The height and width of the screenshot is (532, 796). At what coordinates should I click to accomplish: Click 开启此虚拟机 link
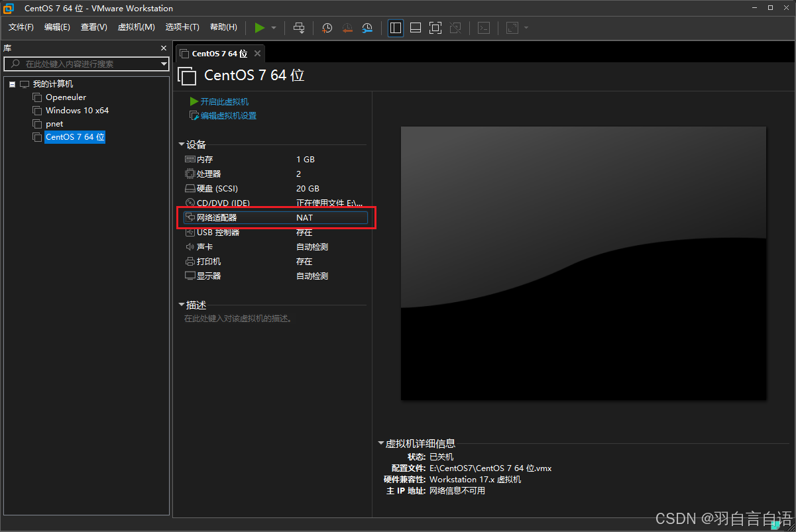tap(224, 101)
